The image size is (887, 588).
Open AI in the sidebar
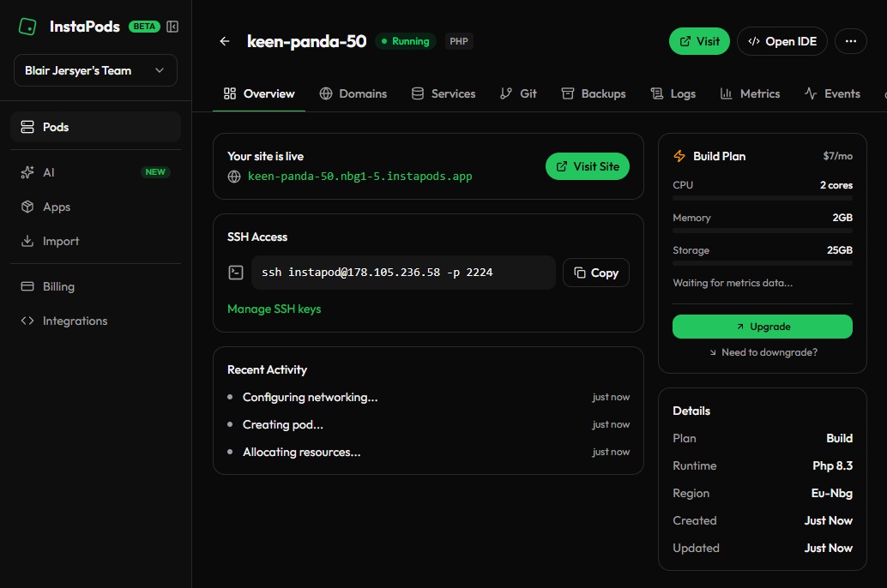[x=95, y=172]
